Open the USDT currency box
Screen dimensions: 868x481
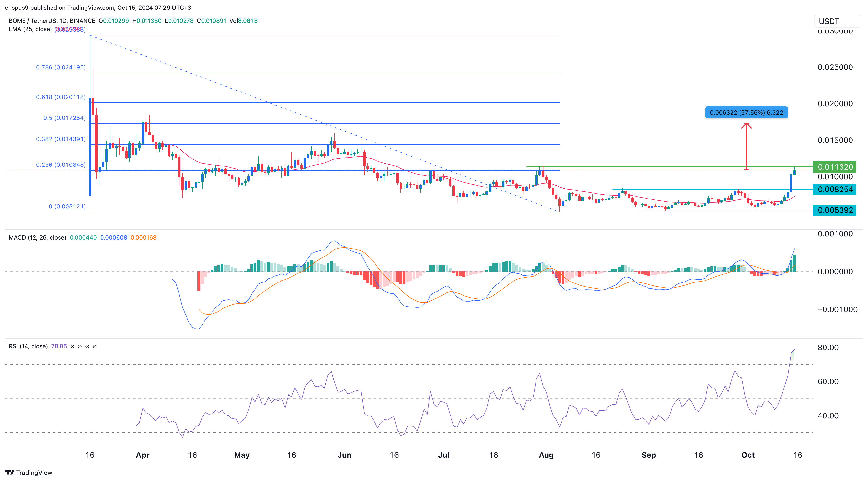(x=837, y=21)
